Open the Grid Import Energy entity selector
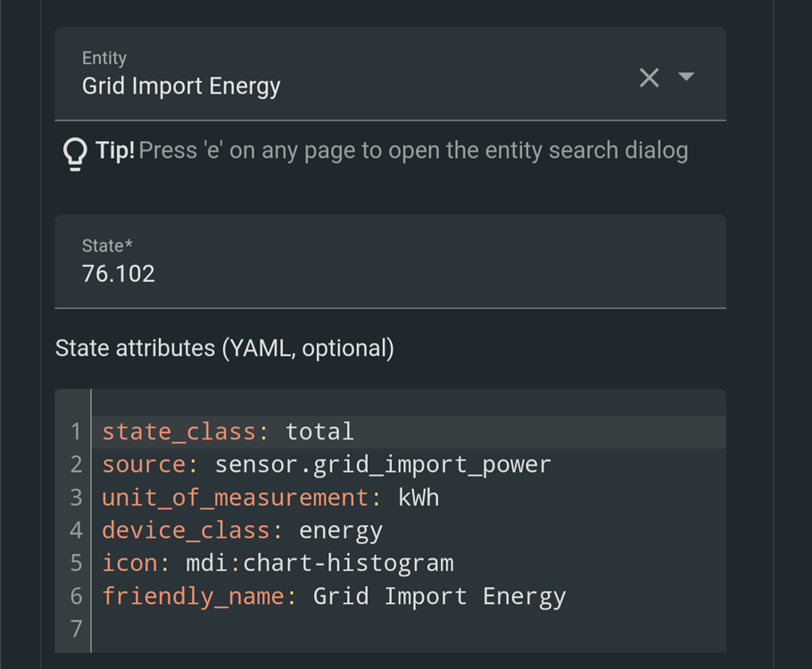The width and height of the screenshot is (812, 669). click(x=181, y=86)
